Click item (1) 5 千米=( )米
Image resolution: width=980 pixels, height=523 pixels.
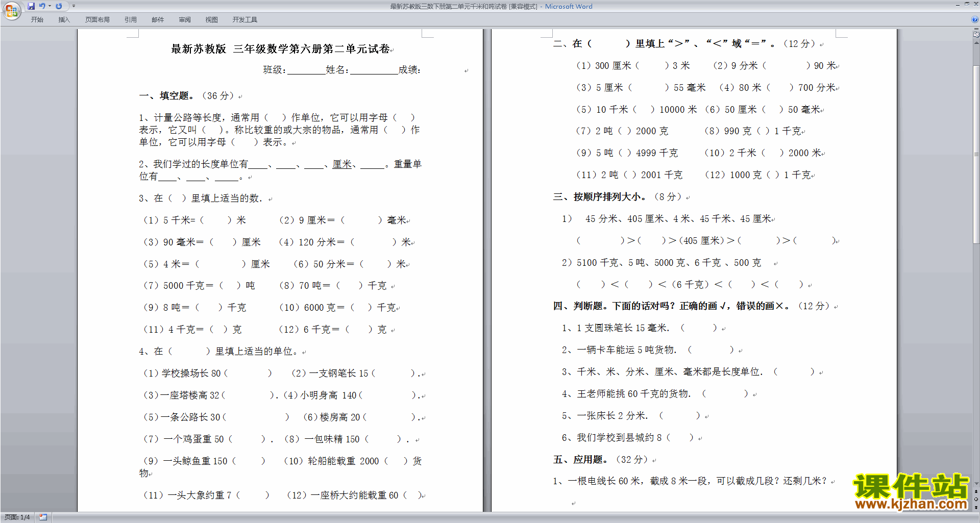(194, 220)
